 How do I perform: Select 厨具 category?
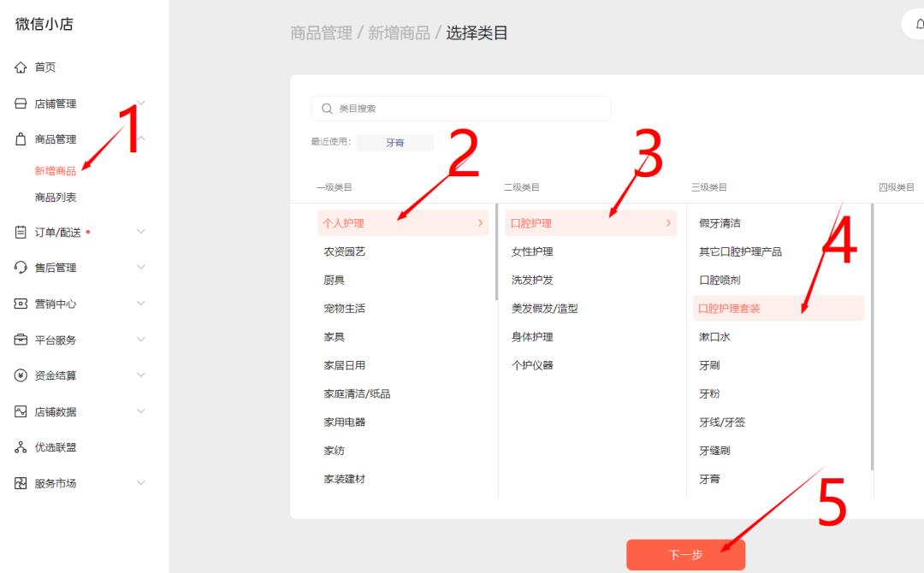point(334,280)
